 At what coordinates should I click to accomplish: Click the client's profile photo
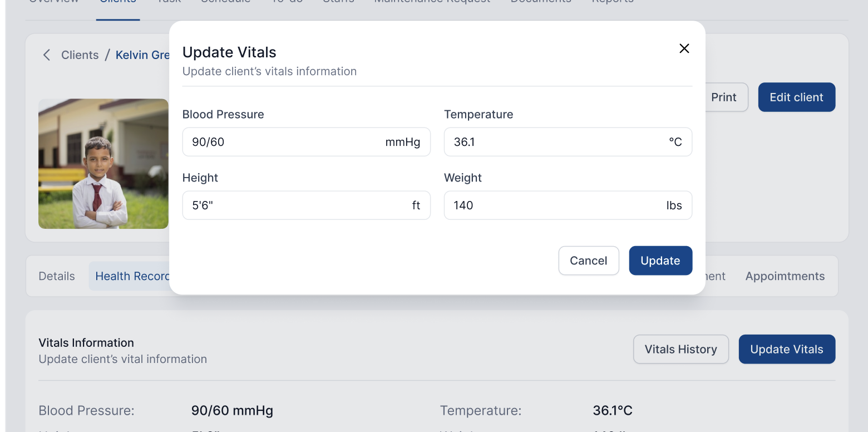103,164
